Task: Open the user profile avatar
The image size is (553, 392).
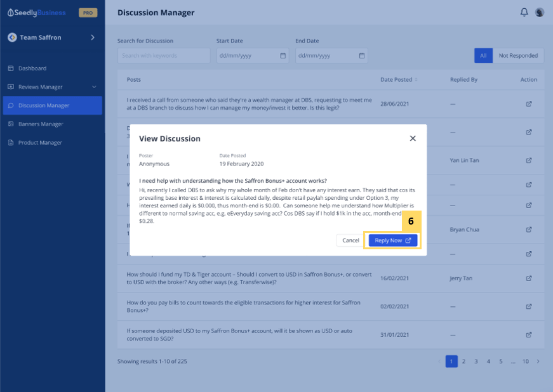Action: (540, 13)
